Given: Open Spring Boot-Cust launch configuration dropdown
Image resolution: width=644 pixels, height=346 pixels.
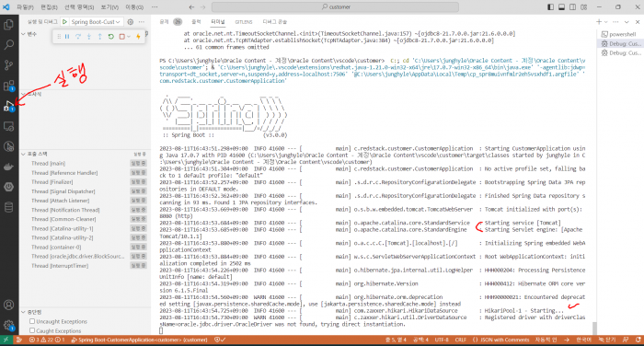Looking at the screenshot, I should coord(96,22).
